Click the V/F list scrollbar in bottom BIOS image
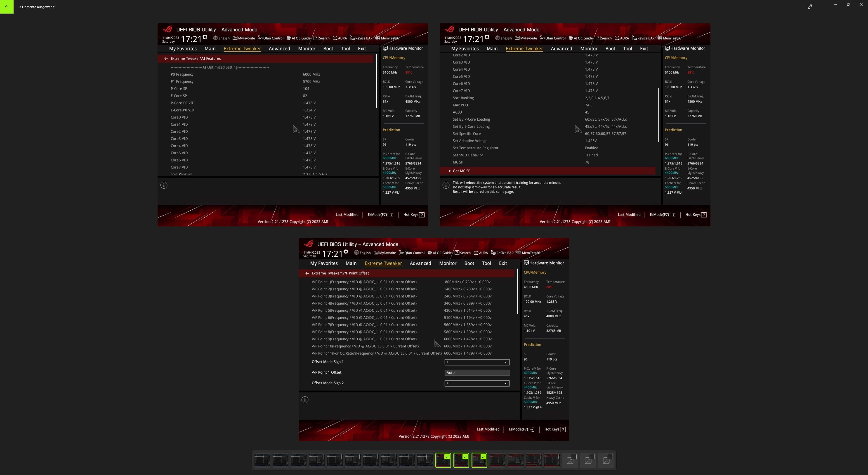Image resolution: width=868 pixels, height=475 pixels. [x=518, y=292]
